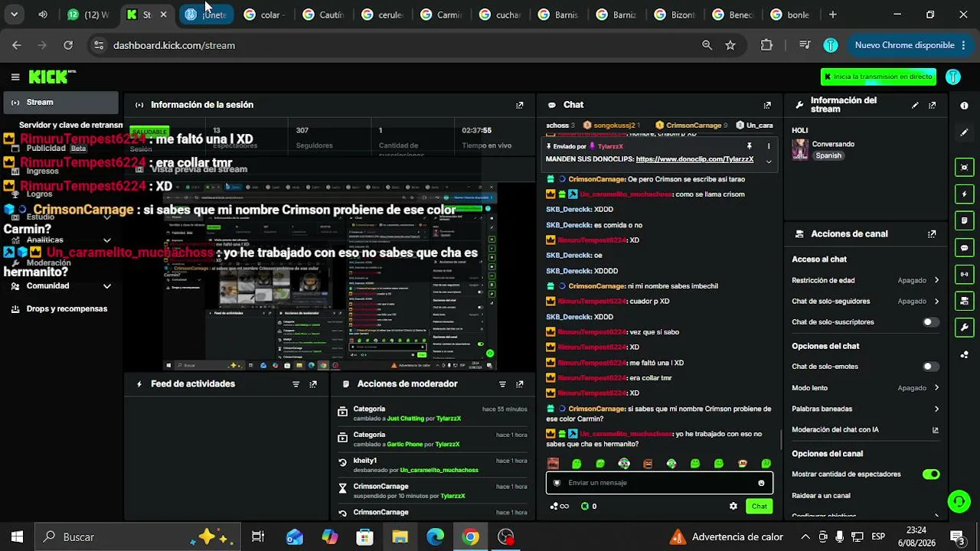The height and width of the screenshot is (551, 980).
Task: Open the donoclip.com/TylarzzX link
Action: click(x=694, y=159)
